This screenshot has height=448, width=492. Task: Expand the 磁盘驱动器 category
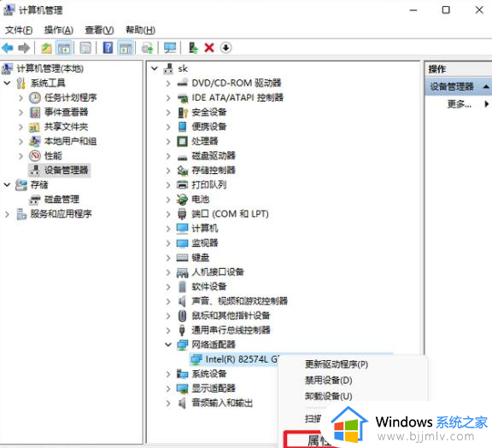tap(168, 155)
